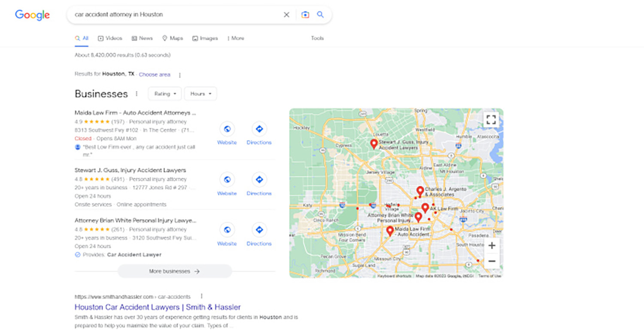Click the blue magnifying glass search icon

pyautogui.click(x=320, y=15)
